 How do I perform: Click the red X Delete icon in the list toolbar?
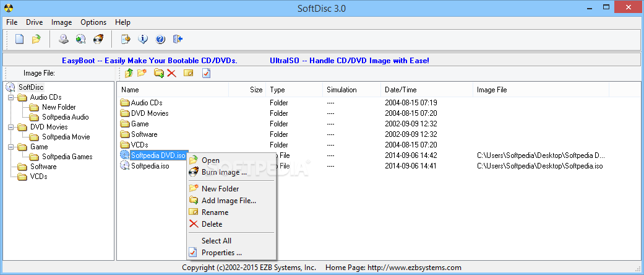tap(172, 73)
